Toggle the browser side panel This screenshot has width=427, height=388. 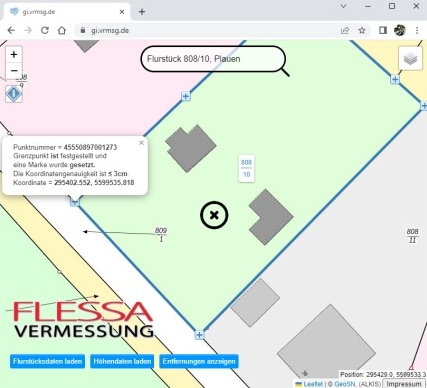[x=383, y=30]
